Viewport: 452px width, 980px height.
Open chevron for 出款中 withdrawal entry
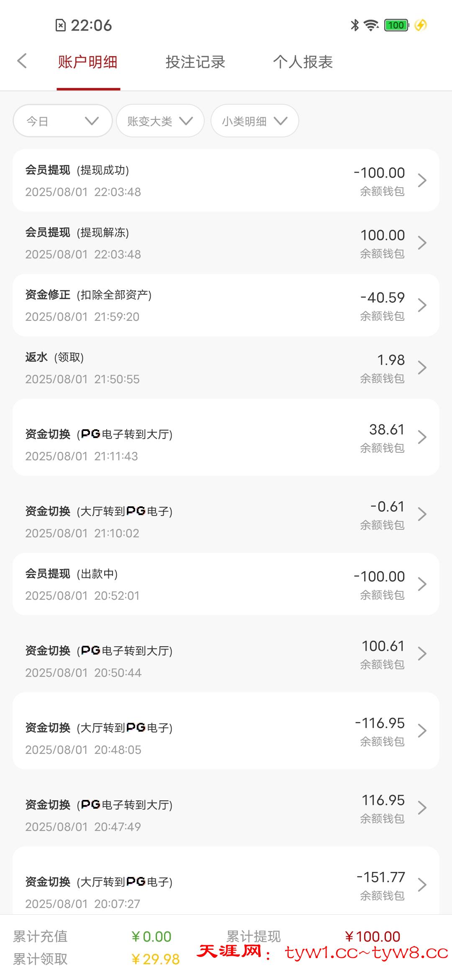click(x=422, y=584)
